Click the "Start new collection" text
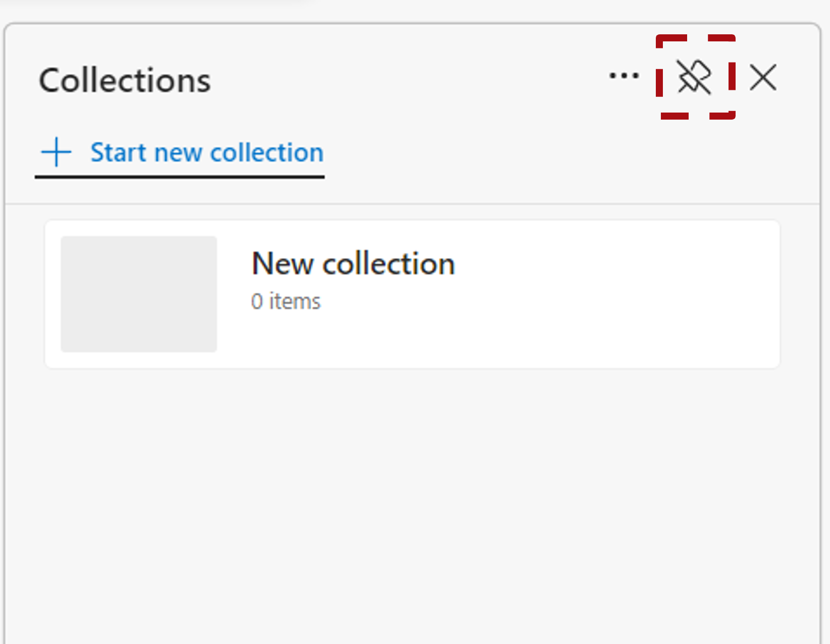Image resolution: width=830 pixels, height=644 pixels. click(207, 152)
